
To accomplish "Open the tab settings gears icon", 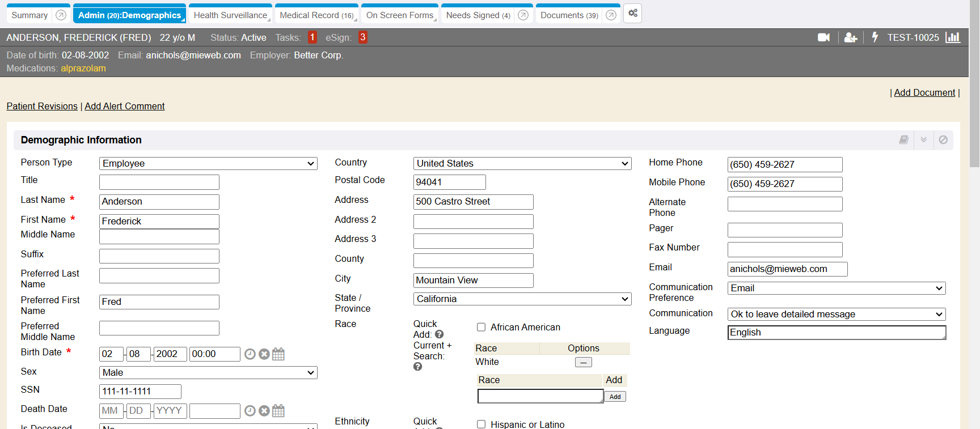I will pyautogui.click(x=633, y=13).
